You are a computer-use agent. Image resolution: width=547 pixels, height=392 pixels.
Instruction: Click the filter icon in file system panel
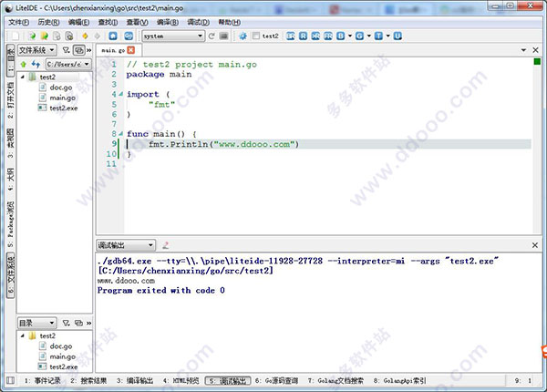pos(66,50)
